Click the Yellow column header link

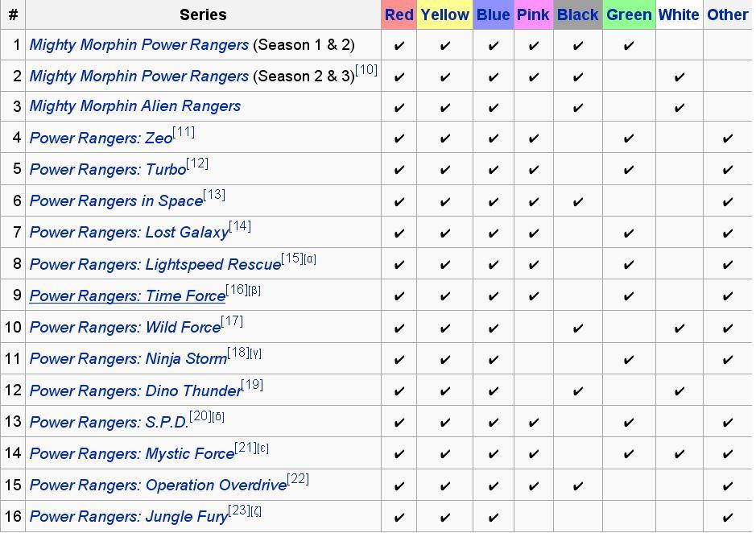[x=444, y=15]
